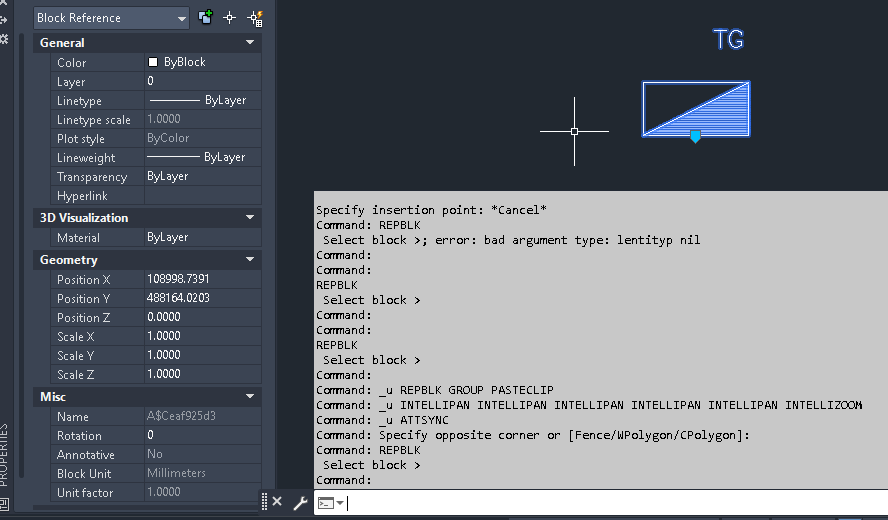Click the Hyperlink value field
This screenshot has width=888, height=520.
(x=203, y=195)
